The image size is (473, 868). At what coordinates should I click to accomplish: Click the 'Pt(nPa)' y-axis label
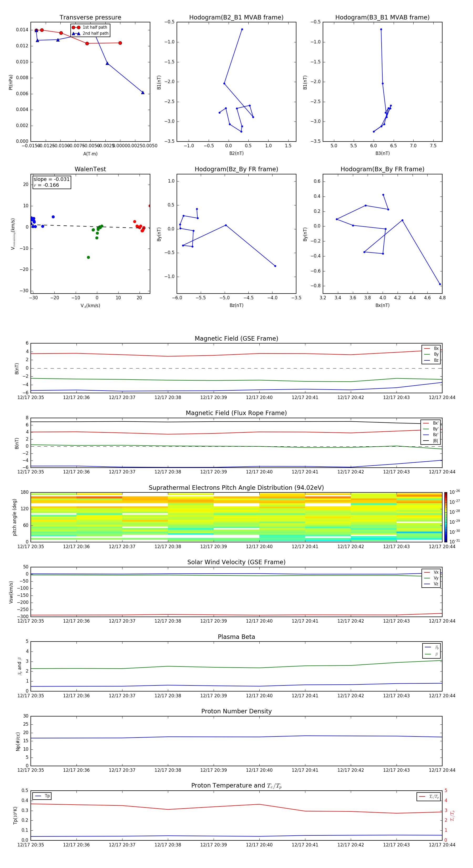point(11,82)
